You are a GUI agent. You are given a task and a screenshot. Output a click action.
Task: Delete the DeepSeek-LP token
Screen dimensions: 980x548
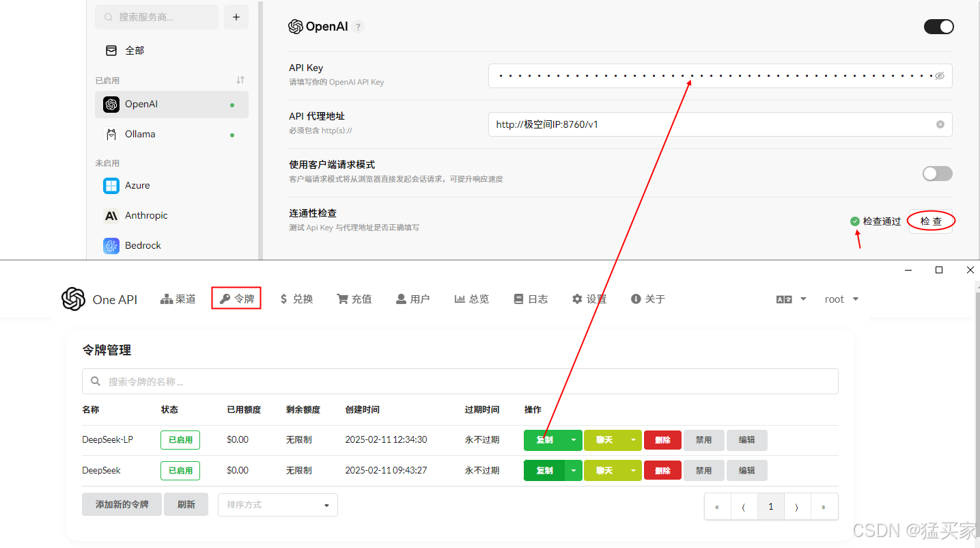pyautogui.click(x=662, y=440)
